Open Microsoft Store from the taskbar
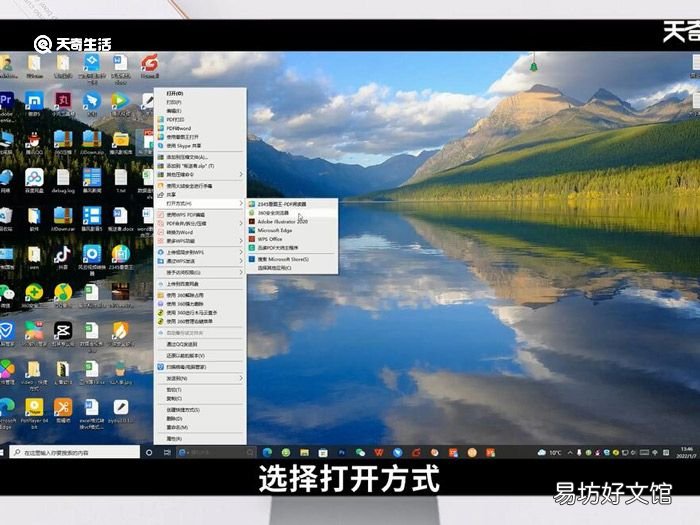The image size is (700, 525). tap(323, 452)
